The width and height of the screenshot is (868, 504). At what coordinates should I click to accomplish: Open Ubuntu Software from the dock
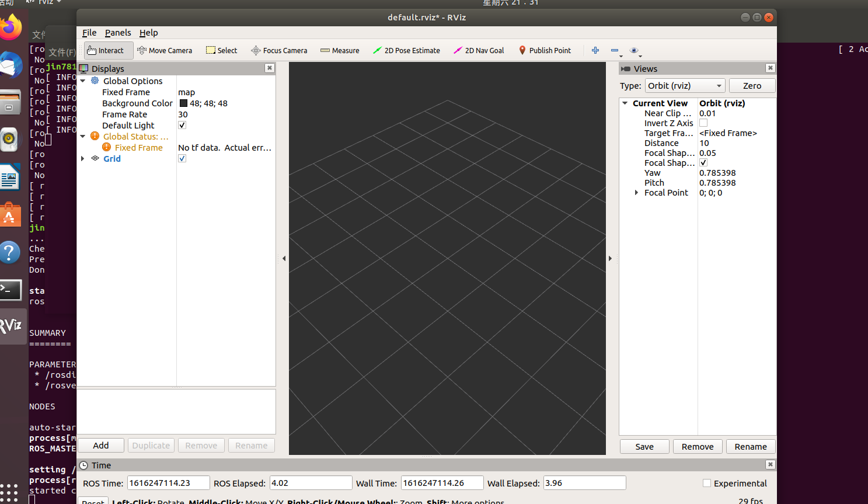(9, 215)
